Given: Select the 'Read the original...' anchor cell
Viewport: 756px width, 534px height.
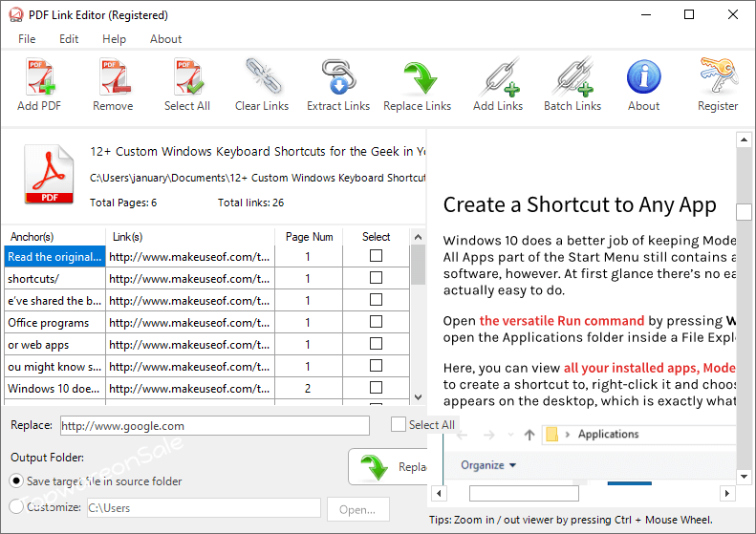Looking at the screenshot, I should tap(54, 256).
